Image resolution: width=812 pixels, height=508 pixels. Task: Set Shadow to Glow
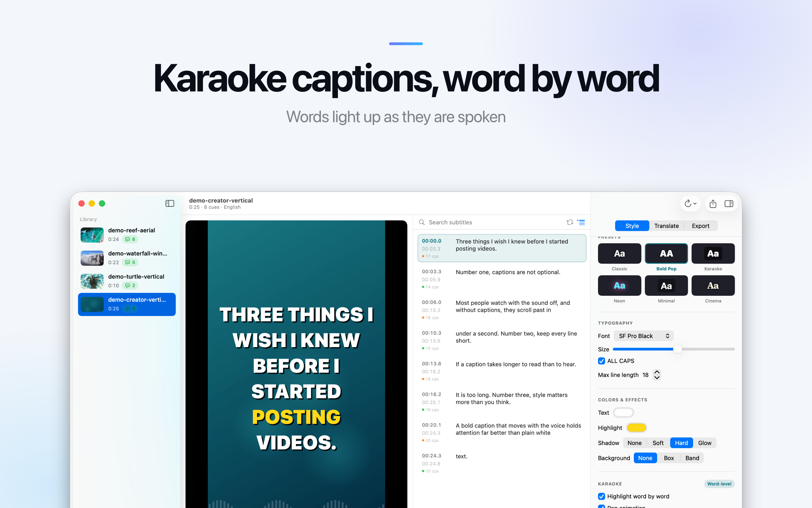(x=705, y=443)
